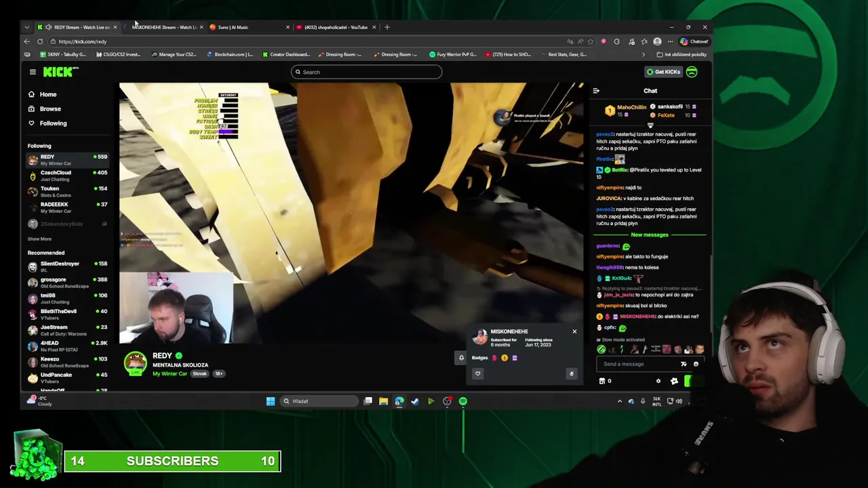Viewport: 868px width, 488px height.
Task: Expand the bookmarks overflow chevron
Action: (644, 54)
